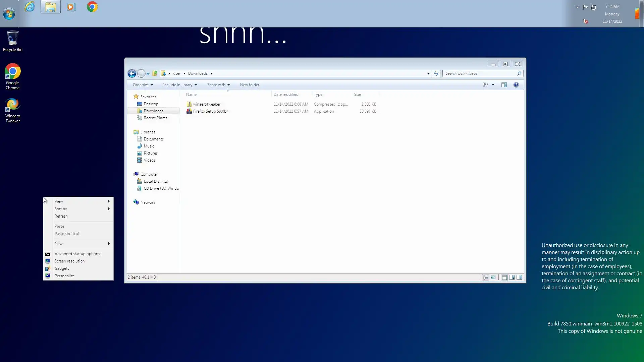Expand the Change your view dropdown arrow
The height and width of the screenshot is (362, 644).
point(493,85)
